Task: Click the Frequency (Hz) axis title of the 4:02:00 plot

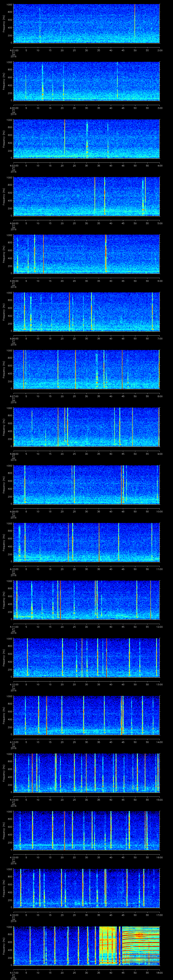Action: coord(4,81)
